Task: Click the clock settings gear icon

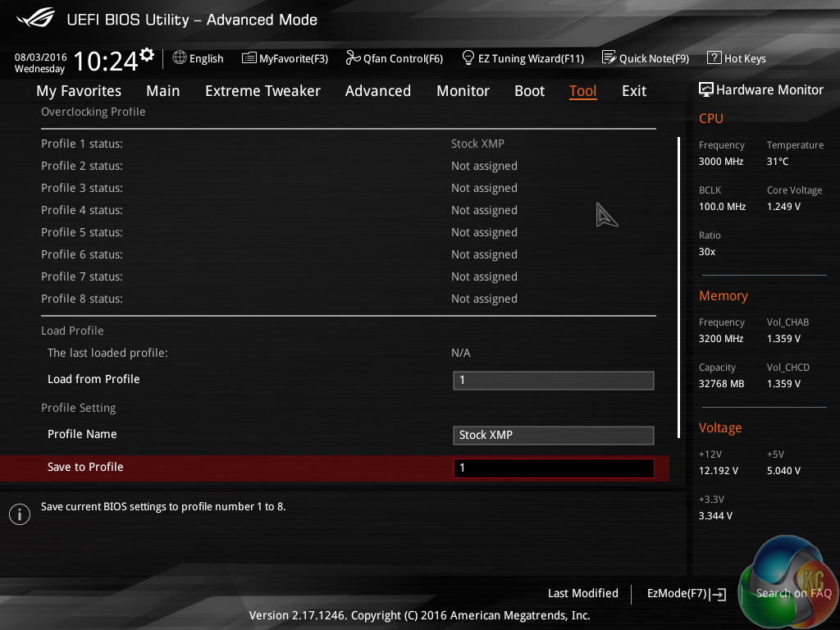Action: 147,54
